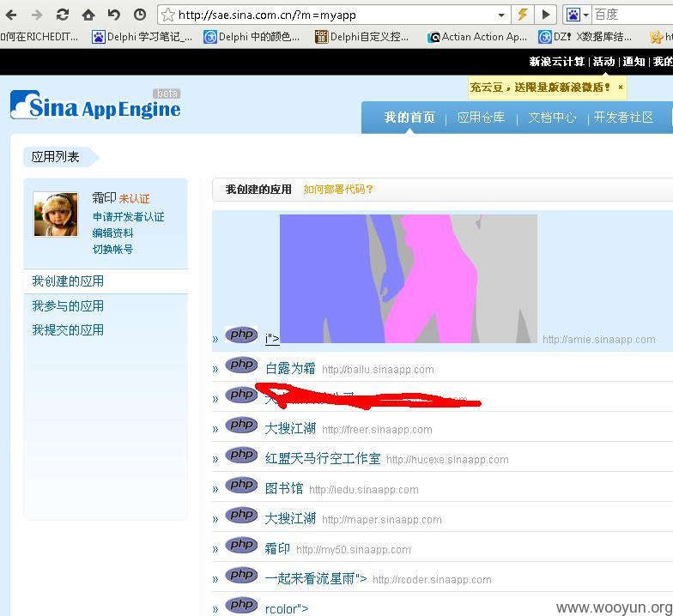Go to the browser home icon
Viewport: 673px width, 616px height.
coord(88,15)
